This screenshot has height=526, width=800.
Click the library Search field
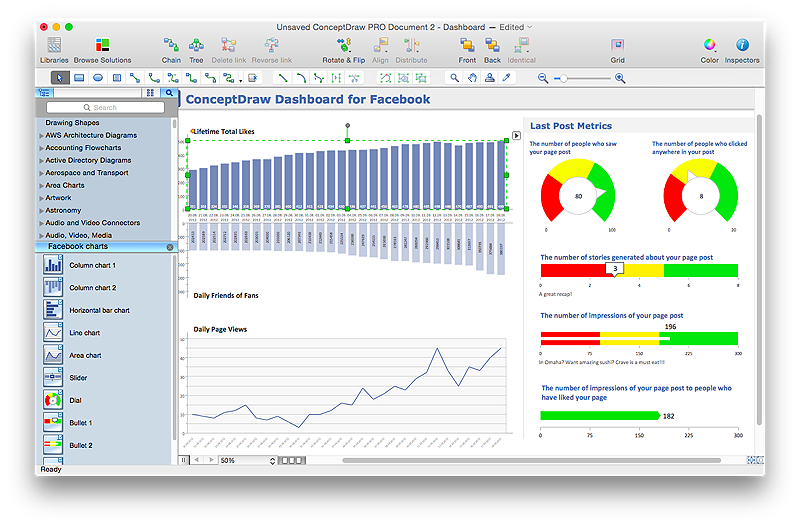coord(105,107)
